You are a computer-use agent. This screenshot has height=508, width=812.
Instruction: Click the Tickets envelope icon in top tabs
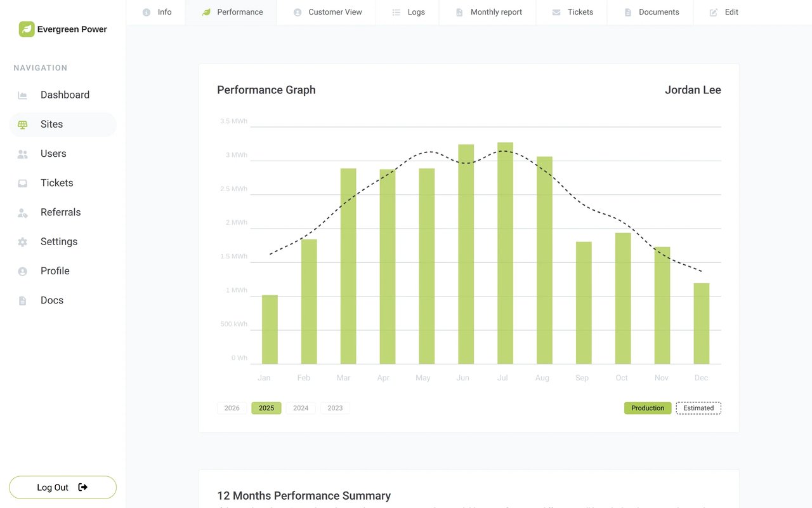coord(556,12)
